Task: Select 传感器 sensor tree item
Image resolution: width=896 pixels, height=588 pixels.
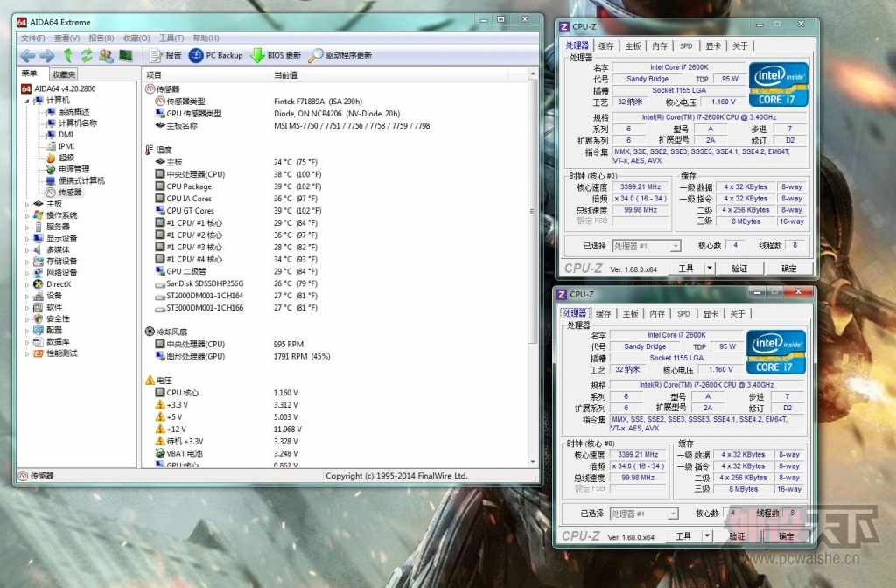Action: click(70, 192)
